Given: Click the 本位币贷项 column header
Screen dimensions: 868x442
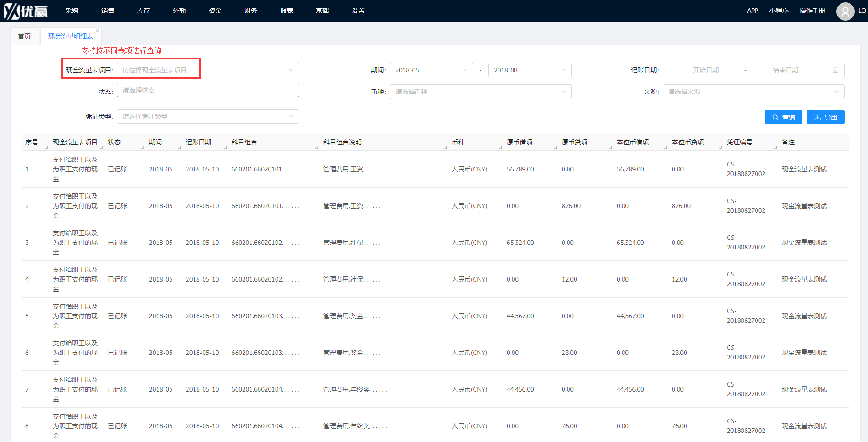Looking at the screenshot, I should [x=688, y=142].
